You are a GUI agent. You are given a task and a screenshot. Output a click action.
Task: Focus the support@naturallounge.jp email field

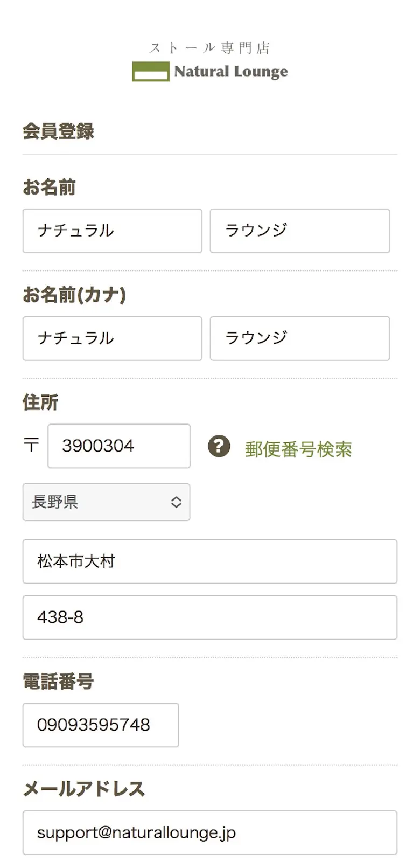click(209, 833)
